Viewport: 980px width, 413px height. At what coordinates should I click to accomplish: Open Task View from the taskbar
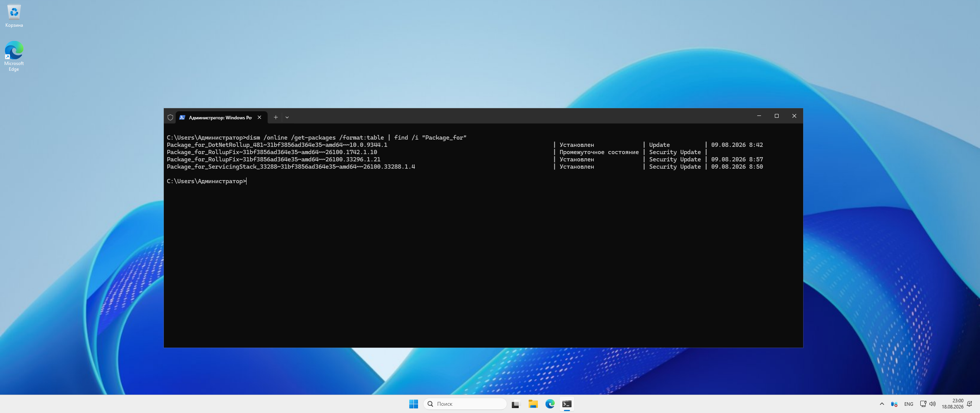(x=516, y=404)
